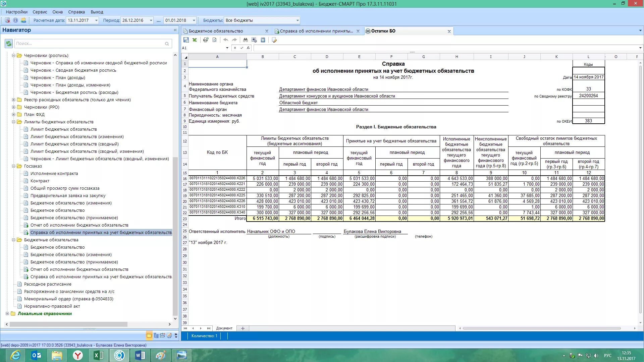
Task: Refresh navigator with green arrows icon
Action: 9,44
